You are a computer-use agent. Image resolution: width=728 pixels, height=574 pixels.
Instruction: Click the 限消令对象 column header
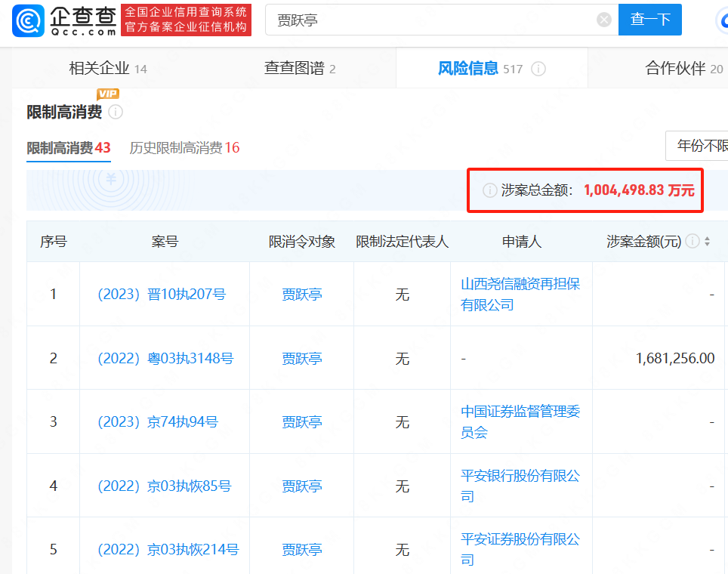pos(302,241)
